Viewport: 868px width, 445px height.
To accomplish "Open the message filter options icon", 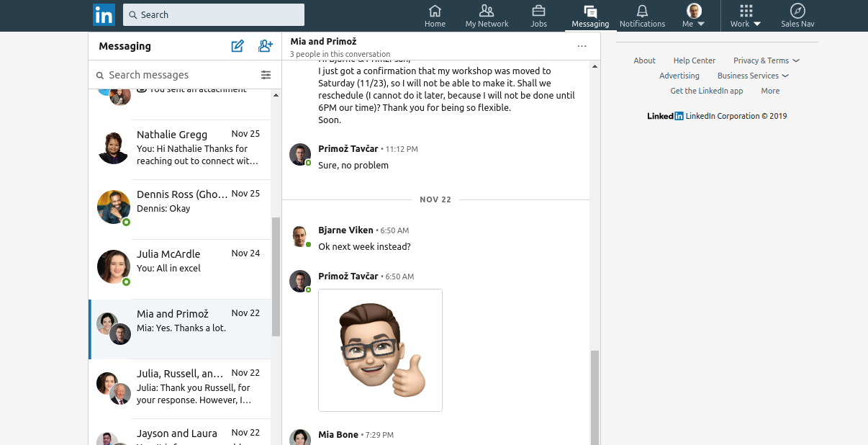I will click(x=266, y=75).
